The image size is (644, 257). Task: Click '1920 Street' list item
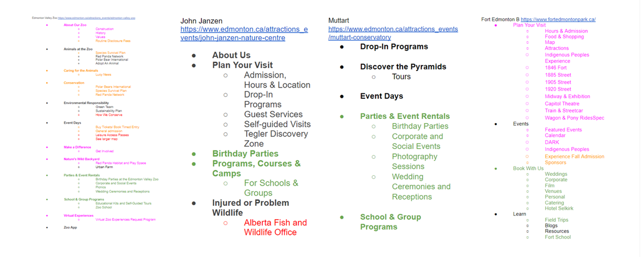pyautogui.click(x=558, y=89)
